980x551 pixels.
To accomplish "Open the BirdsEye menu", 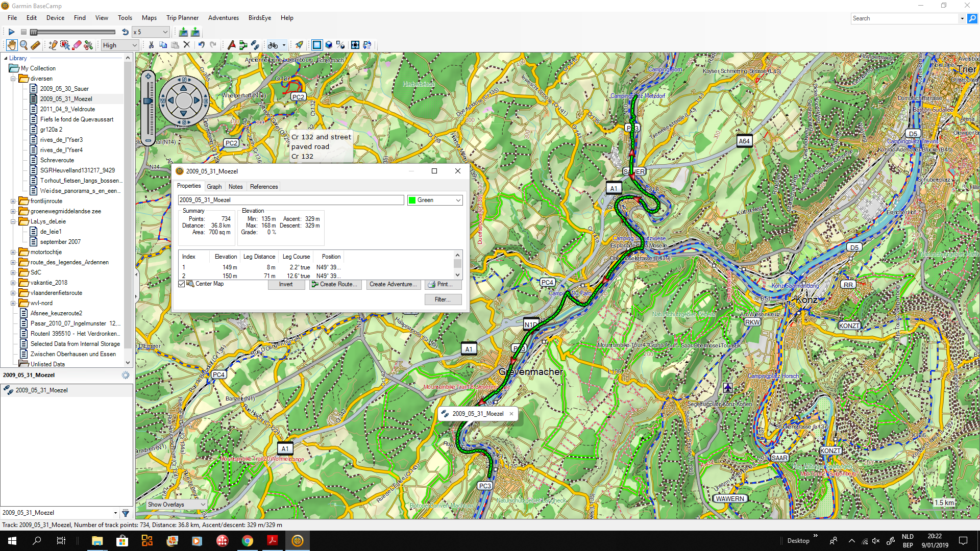I will [x=259, y=18].
